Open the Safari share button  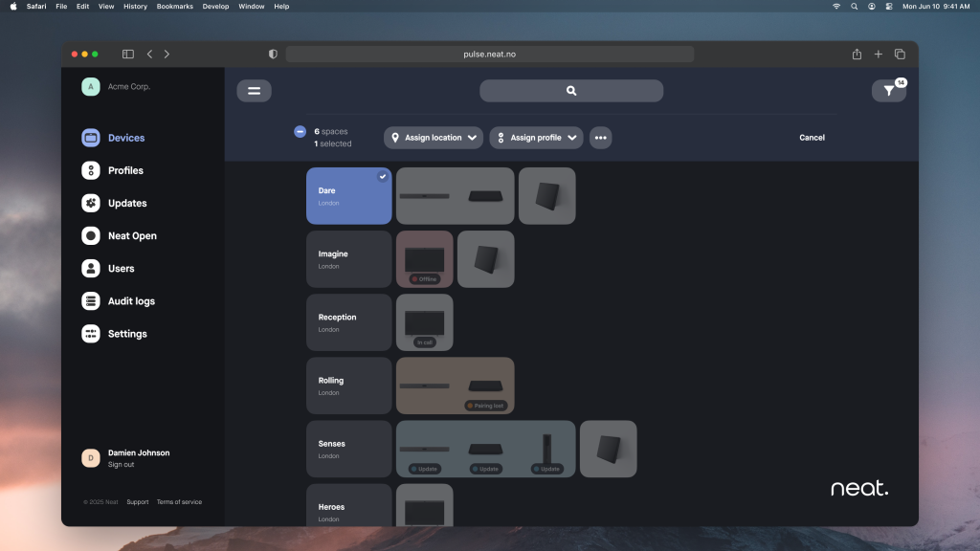coord(857,54)
